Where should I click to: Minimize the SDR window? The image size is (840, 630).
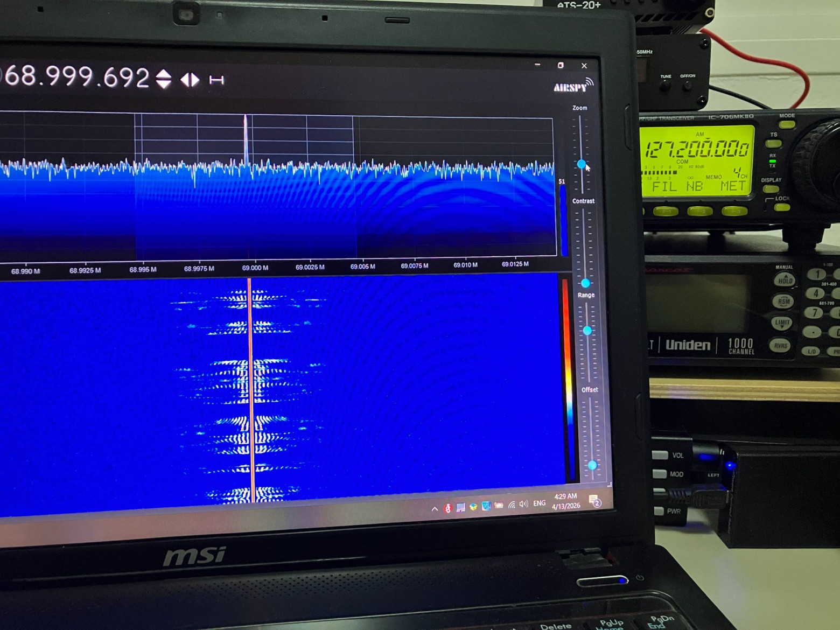pyautogui.click(x=537, y=65)
